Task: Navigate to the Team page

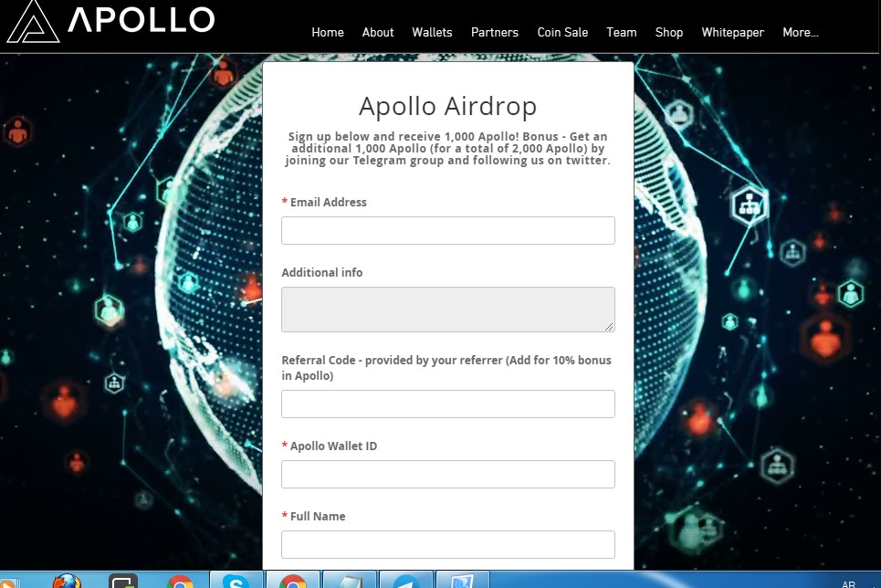Action: click(622, 33)
